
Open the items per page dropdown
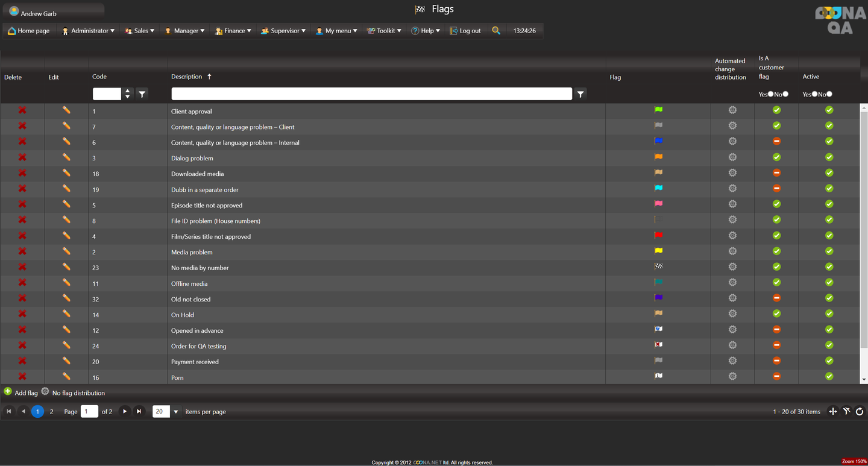click(176, 412)
